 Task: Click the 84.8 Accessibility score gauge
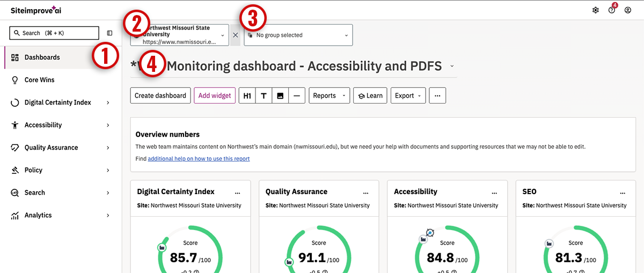pyautogui.click(x=447, y=257)
